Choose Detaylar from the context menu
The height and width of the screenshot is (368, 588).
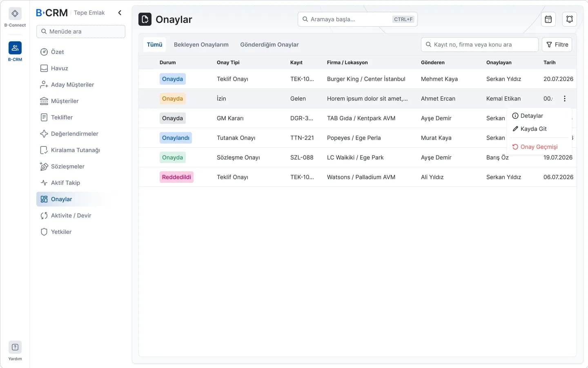tap(539, 116)
